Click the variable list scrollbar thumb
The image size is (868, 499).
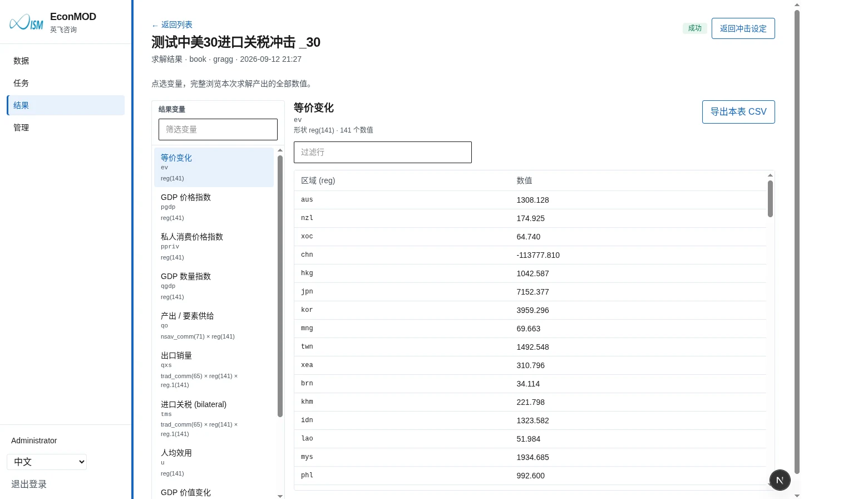pyautogui.click(x=280, y=286)
